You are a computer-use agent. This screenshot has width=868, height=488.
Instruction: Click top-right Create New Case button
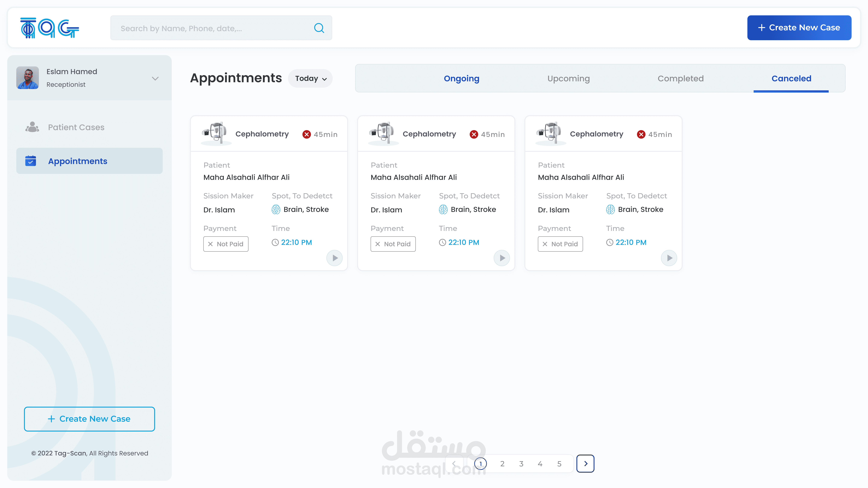tap(799, 28)
